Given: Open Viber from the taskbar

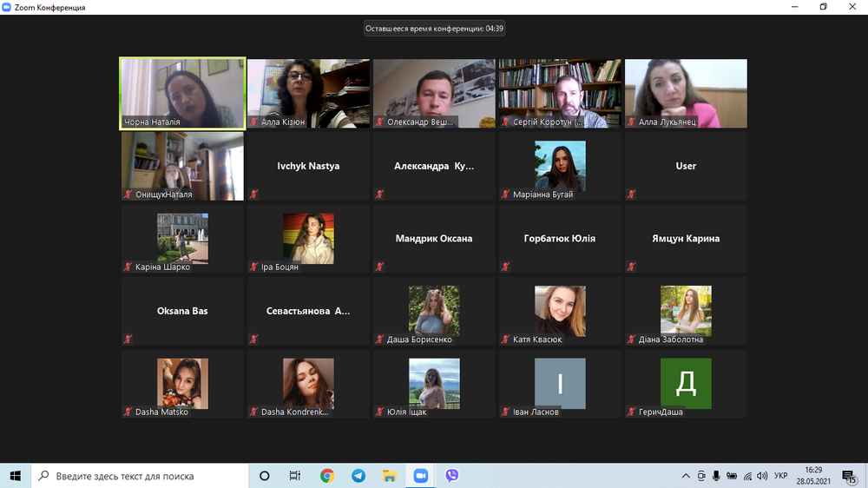Looking at the screenshot, I should coord(452,476).
